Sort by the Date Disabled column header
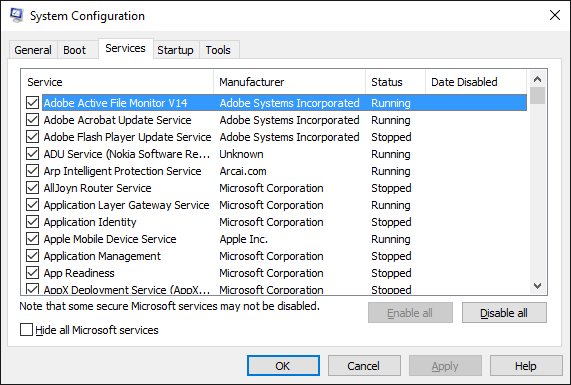 coord(476,82)
